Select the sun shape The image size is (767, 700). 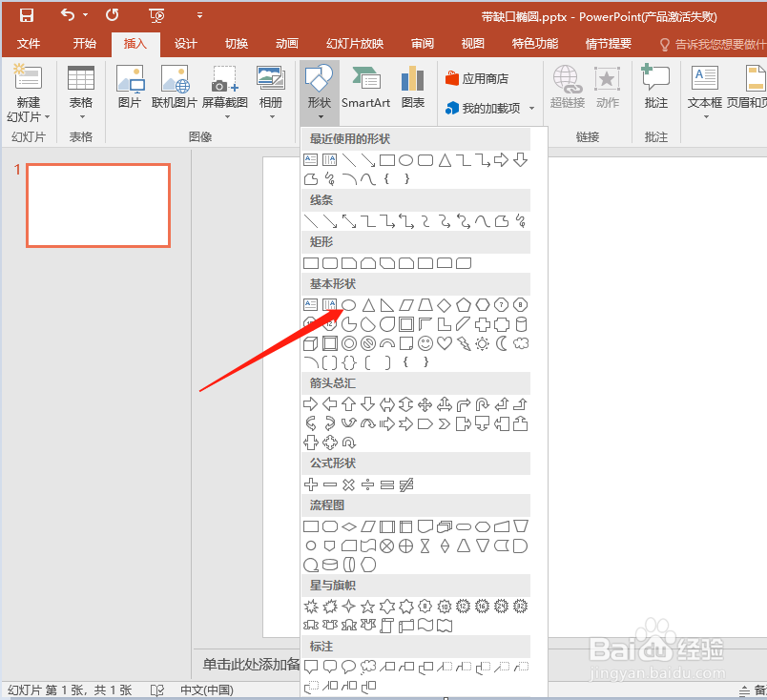click(x=483, y=343)
